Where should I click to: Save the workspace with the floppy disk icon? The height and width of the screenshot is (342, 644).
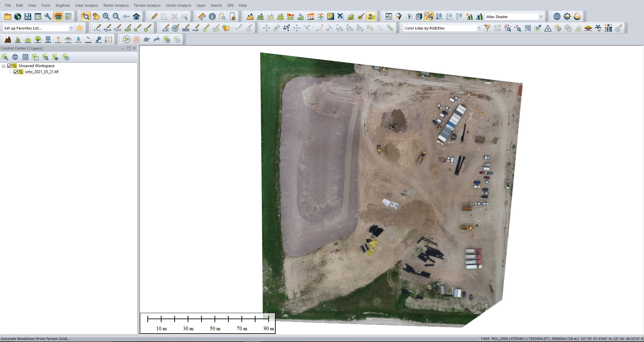28,16
